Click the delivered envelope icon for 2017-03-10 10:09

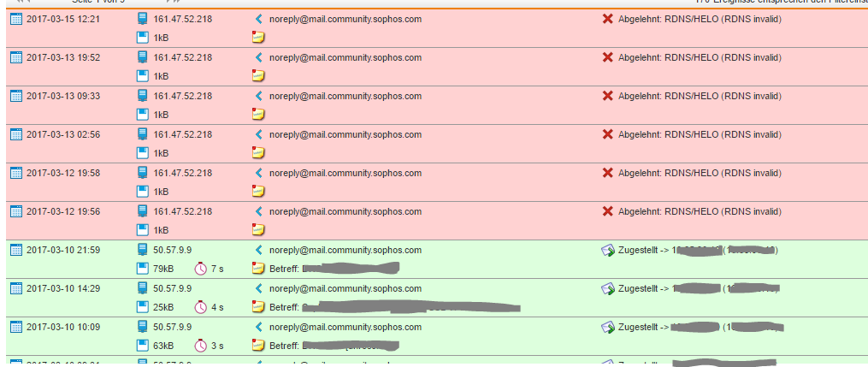(x=608, y=327)
